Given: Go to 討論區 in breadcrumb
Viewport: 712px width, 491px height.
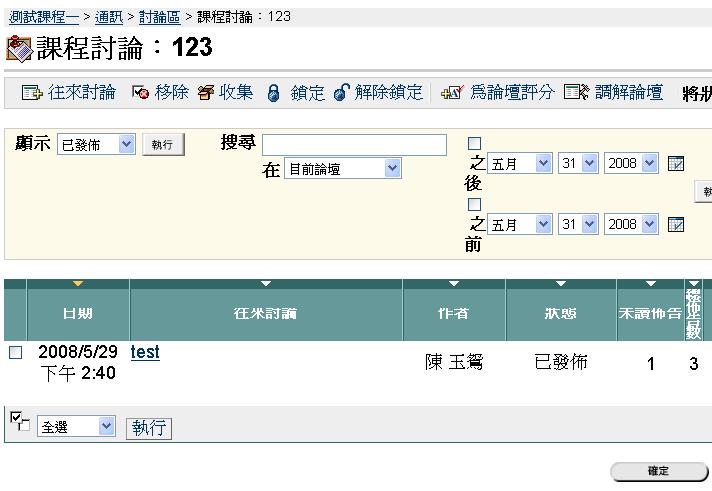Looking at the screenshot, I should tap(160, 17).
